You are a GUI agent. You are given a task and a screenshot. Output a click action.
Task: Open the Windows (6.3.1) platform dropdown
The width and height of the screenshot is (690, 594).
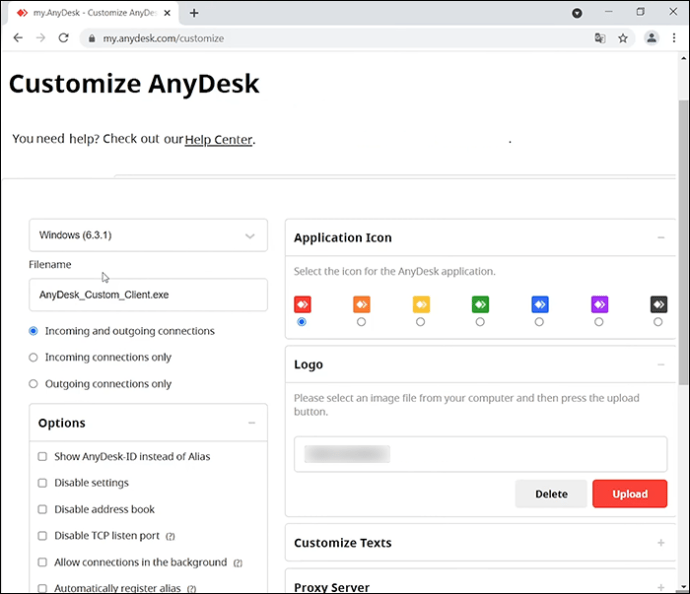pyautogui.click(x=148, y=235)
